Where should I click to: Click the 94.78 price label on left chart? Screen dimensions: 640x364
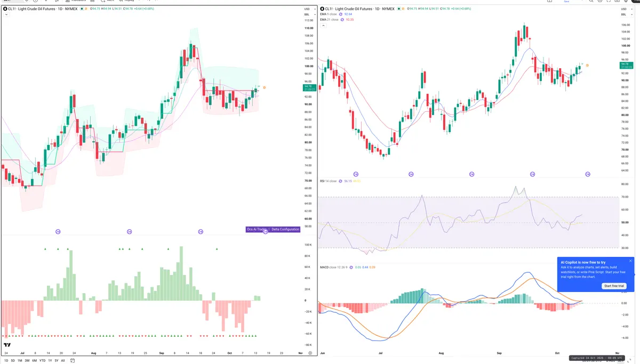coord(308,87)
